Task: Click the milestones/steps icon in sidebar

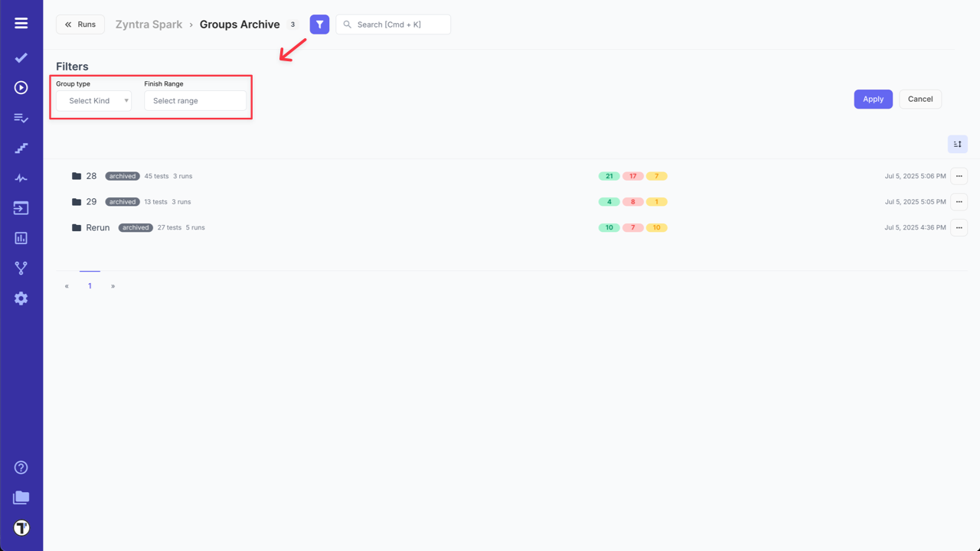Action: [21, 147]
